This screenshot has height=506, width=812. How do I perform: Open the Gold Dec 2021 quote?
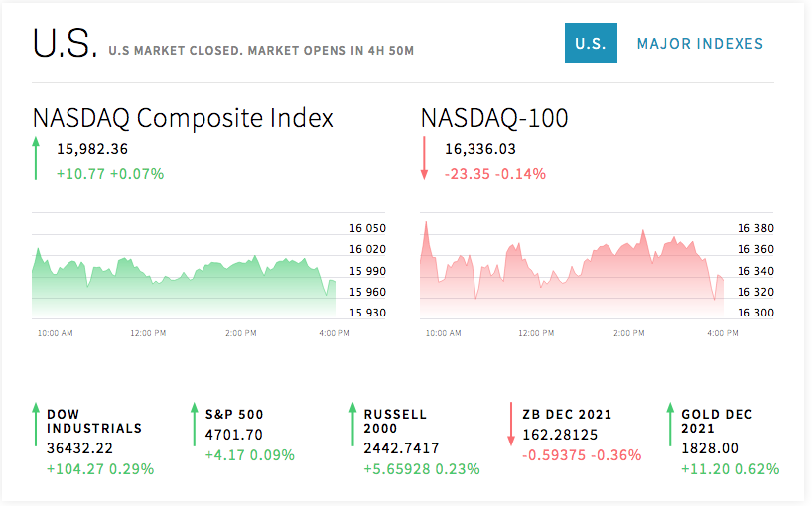click(x=717, y=421)
